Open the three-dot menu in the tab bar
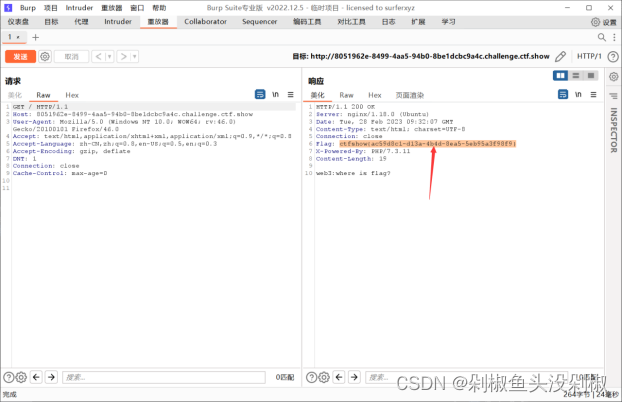623x402 pixels. click(614, 37)
